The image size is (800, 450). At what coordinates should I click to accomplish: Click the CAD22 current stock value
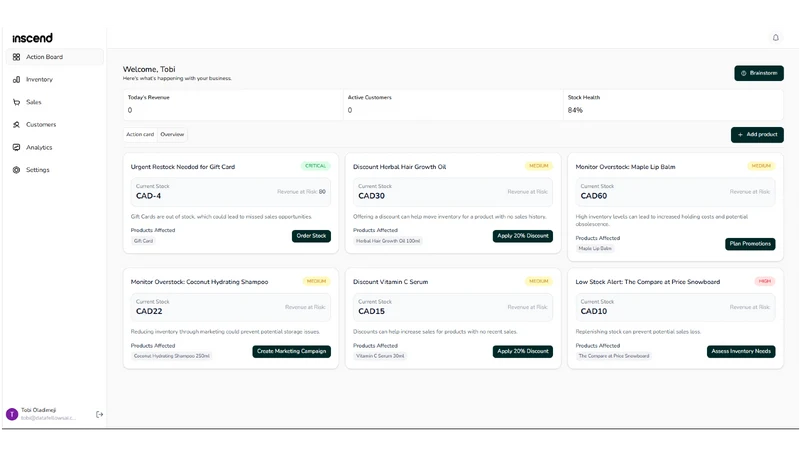point(149,311)
